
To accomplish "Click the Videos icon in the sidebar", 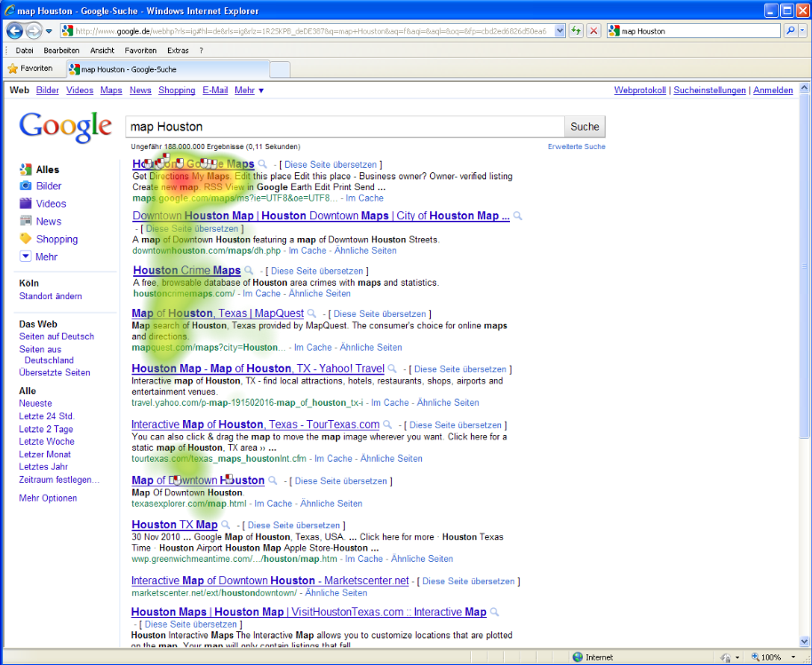I will [26, 203].
